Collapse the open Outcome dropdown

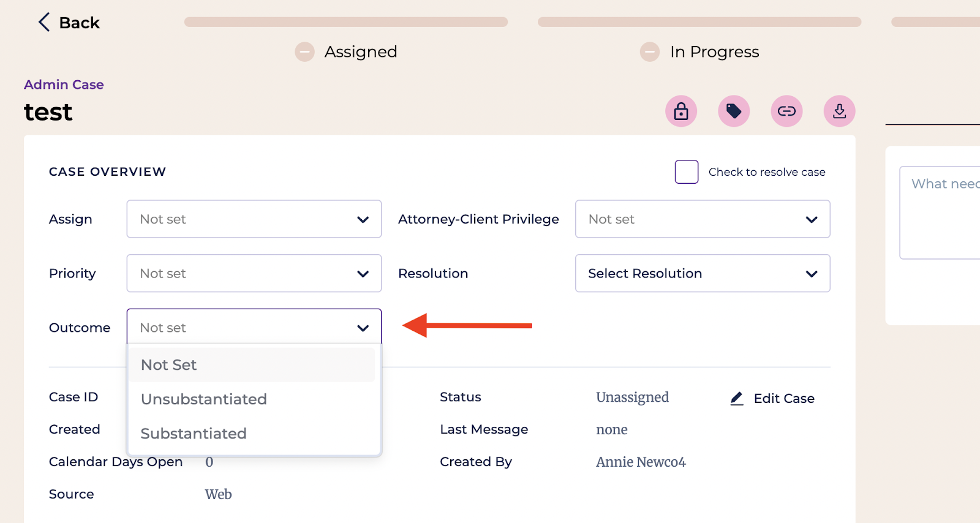254,327
